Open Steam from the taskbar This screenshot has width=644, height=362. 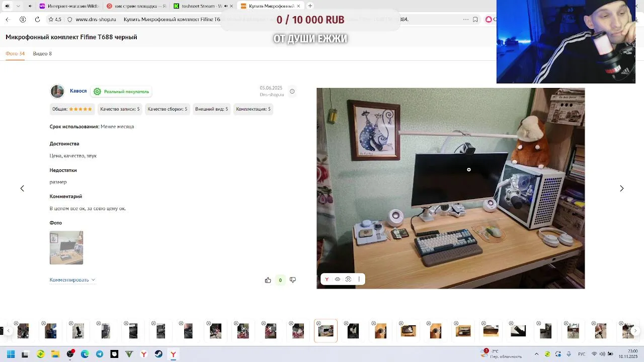pyautogui.click(x=158, y=354)
